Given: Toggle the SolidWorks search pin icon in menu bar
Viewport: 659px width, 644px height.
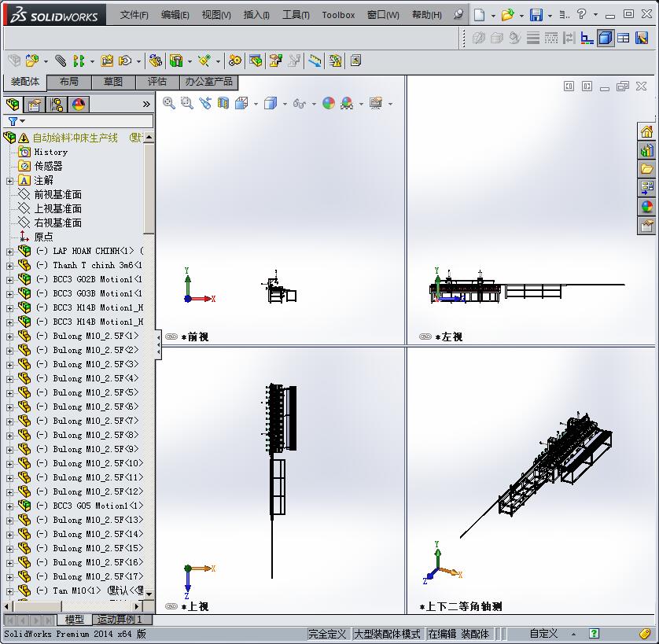Looking at the screenshot, I should tap(459, 15).
